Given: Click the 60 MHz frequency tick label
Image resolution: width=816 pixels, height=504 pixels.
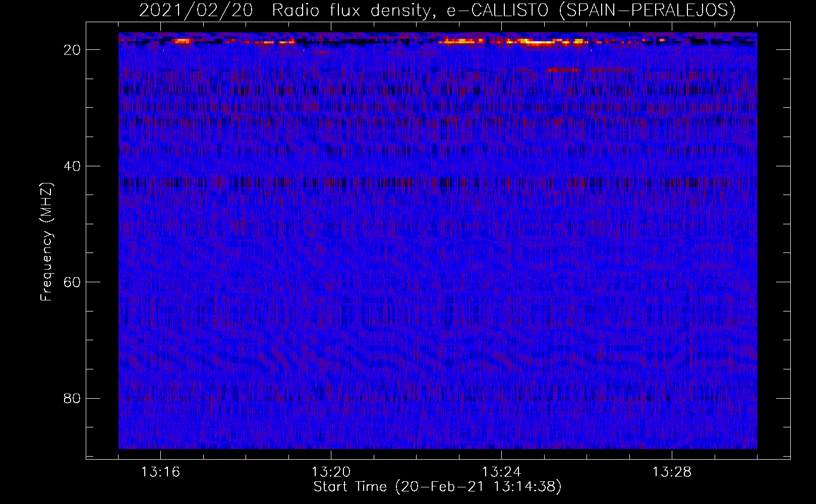Looking at the screenshot, I should coord(73,282).
